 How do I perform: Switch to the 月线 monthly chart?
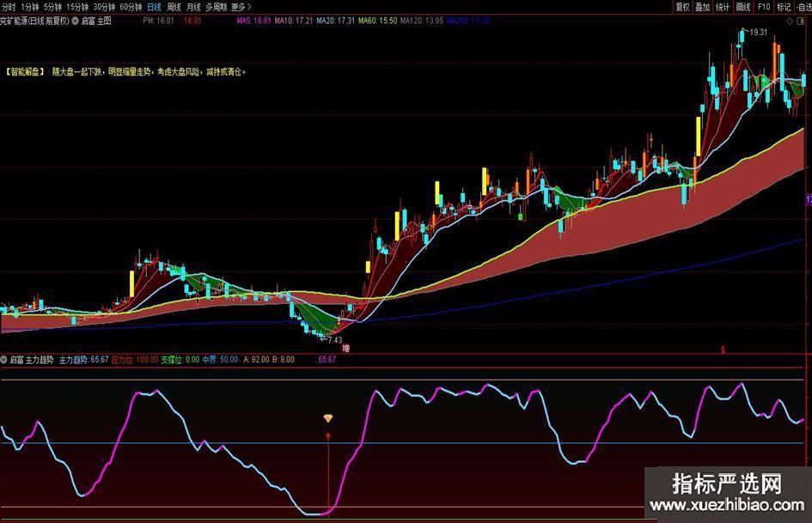193,7
